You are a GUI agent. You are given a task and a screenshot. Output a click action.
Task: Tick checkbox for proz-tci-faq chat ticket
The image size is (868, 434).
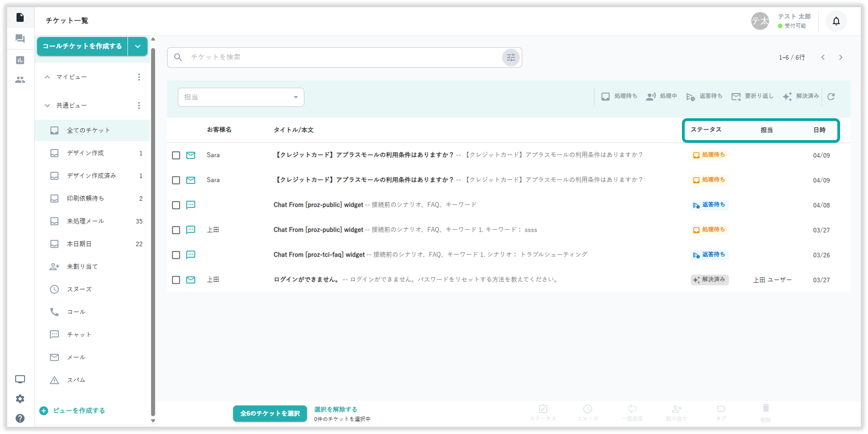(176, 255)
